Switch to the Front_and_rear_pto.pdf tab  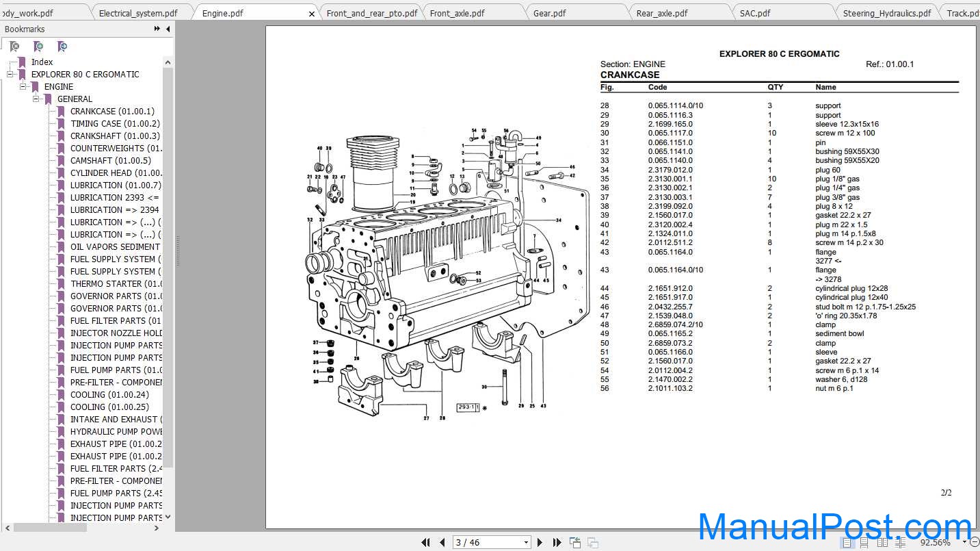coord(372,13)
